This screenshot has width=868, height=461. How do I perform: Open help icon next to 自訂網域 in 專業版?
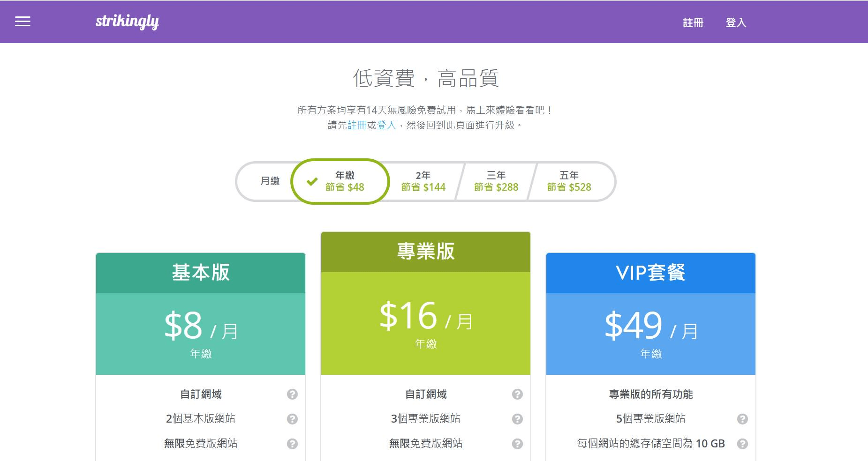point(517,394)
